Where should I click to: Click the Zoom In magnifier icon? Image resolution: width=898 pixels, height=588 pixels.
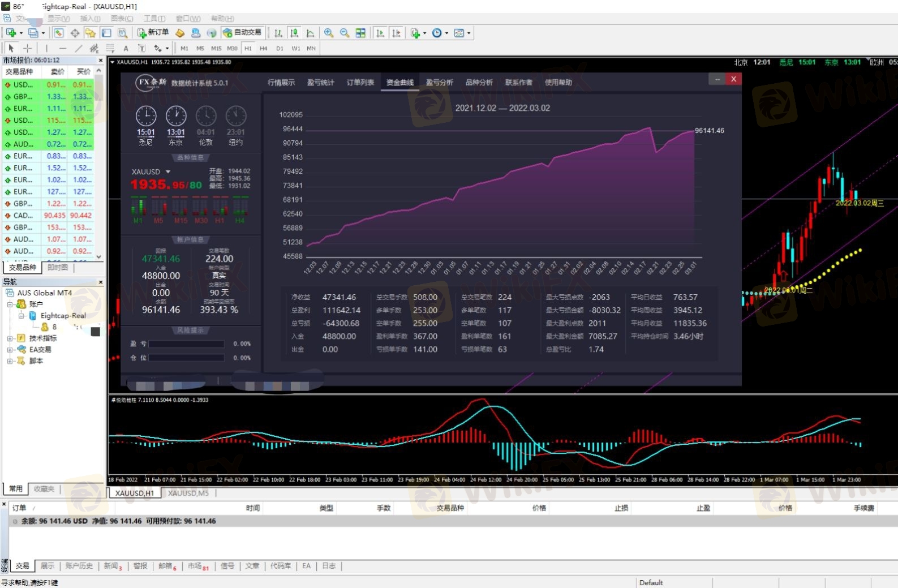click(328, 33)
